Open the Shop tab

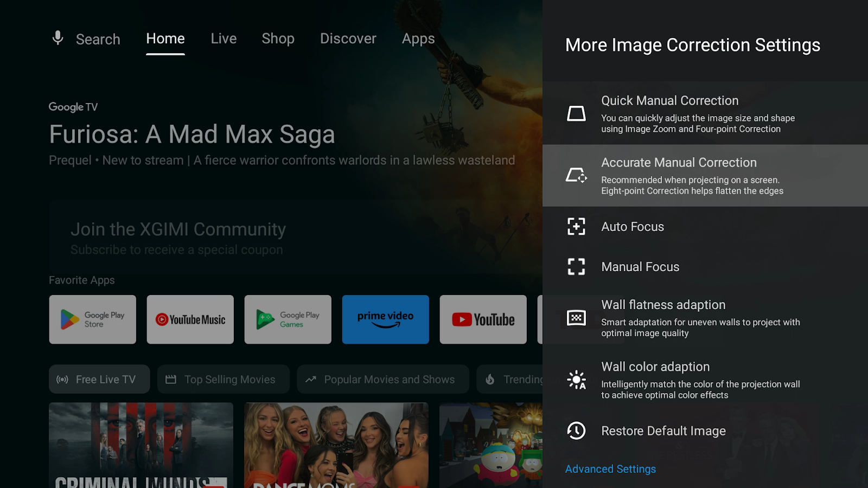click(x=278, y=39)
